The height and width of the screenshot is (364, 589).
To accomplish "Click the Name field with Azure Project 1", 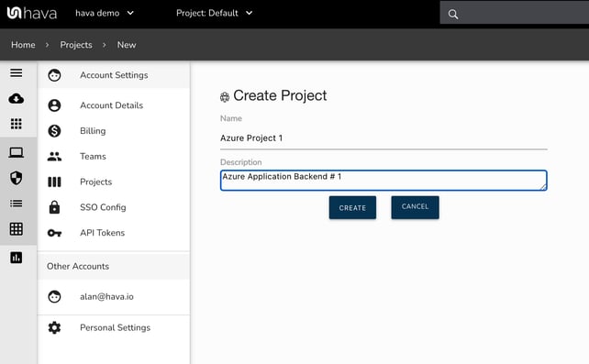I will click(383, 138).
